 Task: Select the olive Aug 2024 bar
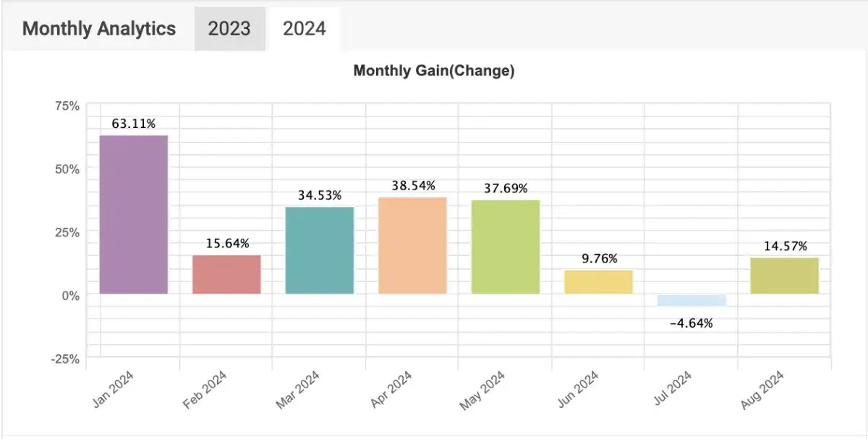click(x=784, y=276)
